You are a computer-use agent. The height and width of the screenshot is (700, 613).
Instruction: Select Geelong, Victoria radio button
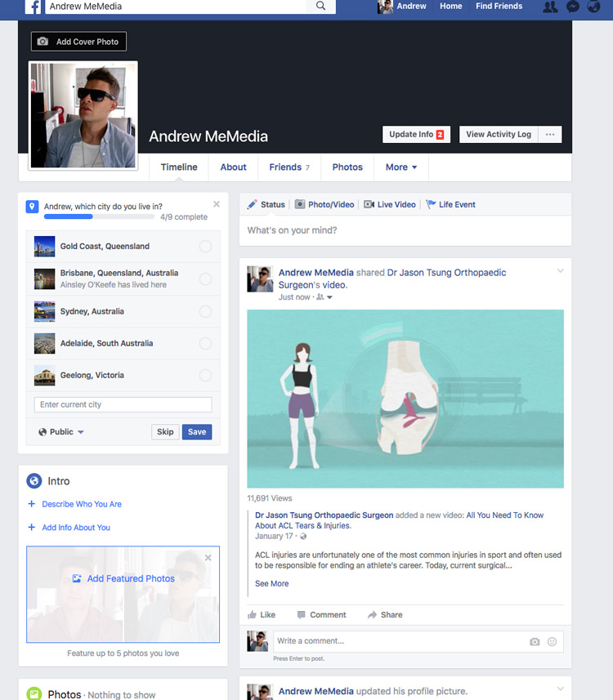205,376
